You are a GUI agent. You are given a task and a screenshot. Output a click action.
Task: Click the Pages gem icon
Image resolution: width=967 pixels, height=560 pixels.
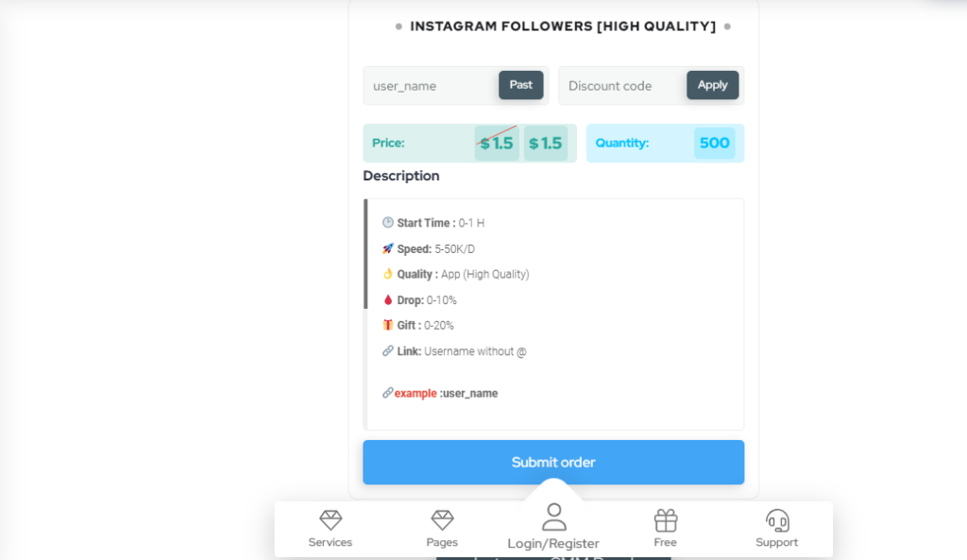[441, 520]
